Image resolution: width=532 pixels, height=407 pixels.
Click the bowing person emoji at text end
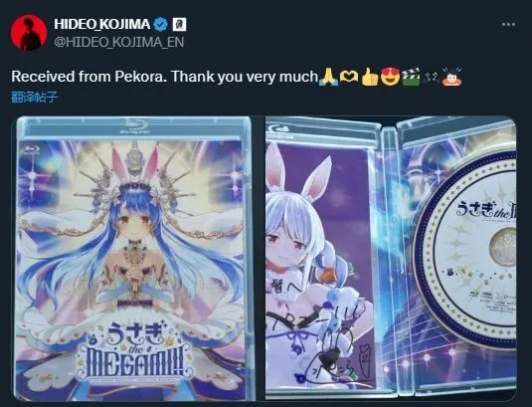point(451,77)
